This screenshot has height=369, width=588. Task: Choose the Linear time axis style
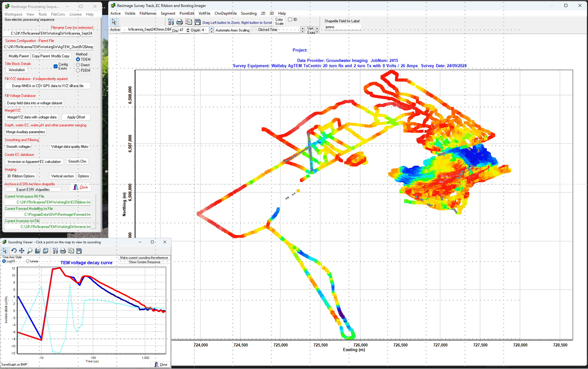click(28, 261)
